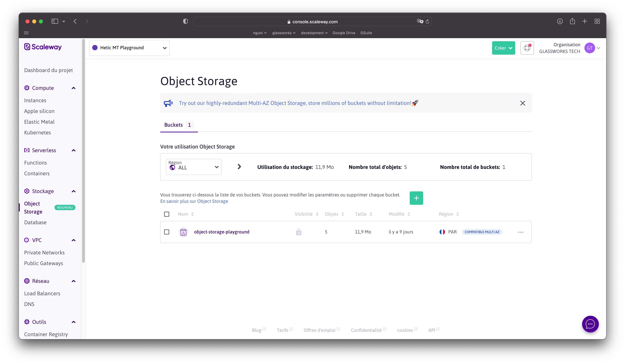Screen dimensions: 625x364
Task: Open the Blog footer link
Action: (x=259, y=330)
